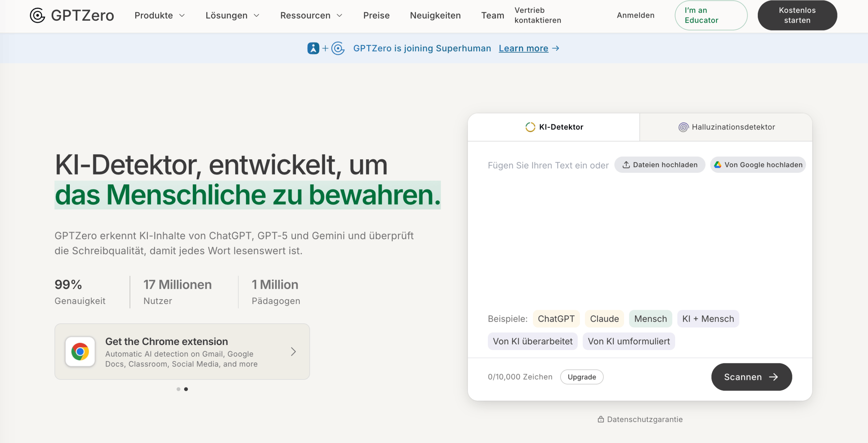868x443 pixels.
Task: Click the Superhuman logo icon in banner
Action: pos(313,48)
